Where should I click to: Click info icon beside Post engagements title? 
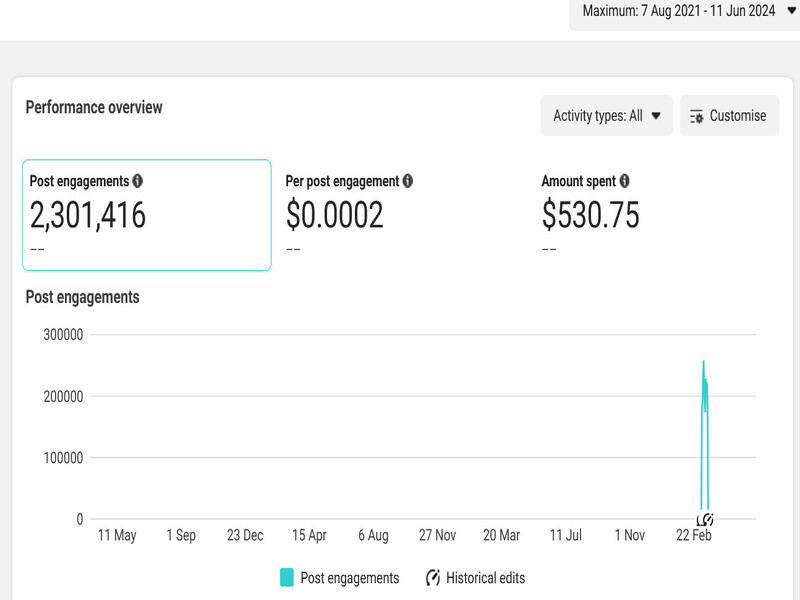[x=138, y=182]
